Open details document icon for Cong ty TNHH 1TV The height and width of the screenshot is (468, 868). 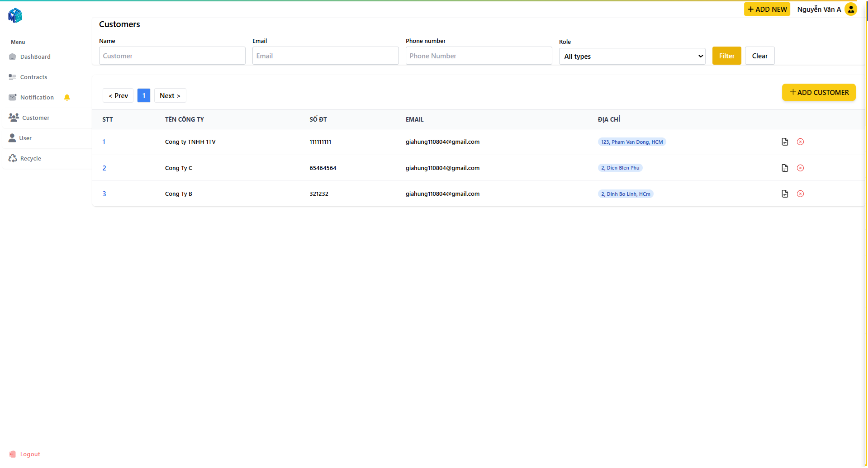785,142
